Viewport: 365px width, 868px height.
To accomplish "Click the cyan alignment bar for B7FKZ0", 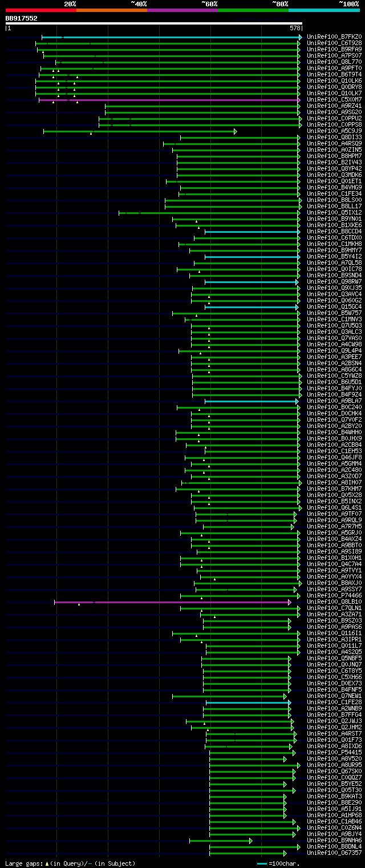I will (x=171, y=37).
